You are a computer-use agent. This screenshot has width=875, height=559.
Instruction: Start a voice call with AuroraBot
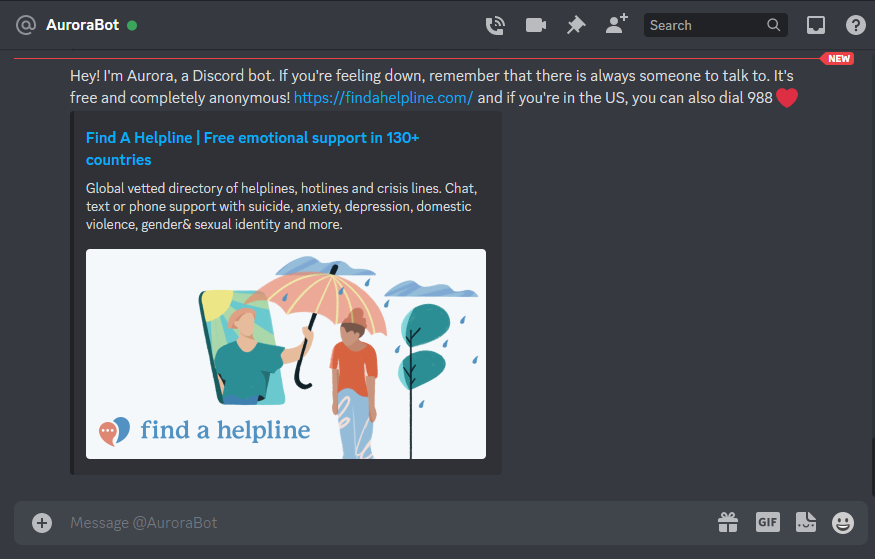click(495, 25)
